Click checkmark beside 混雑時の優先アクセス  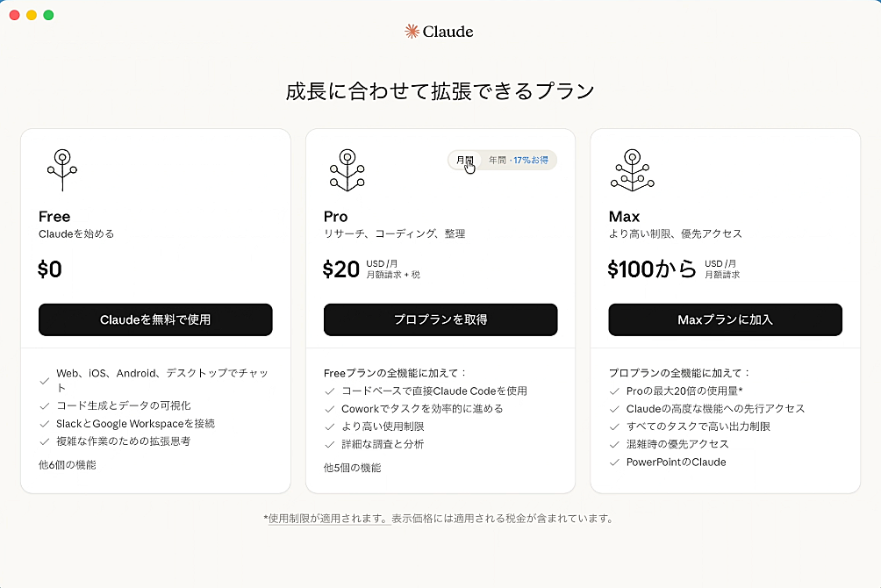614,444
